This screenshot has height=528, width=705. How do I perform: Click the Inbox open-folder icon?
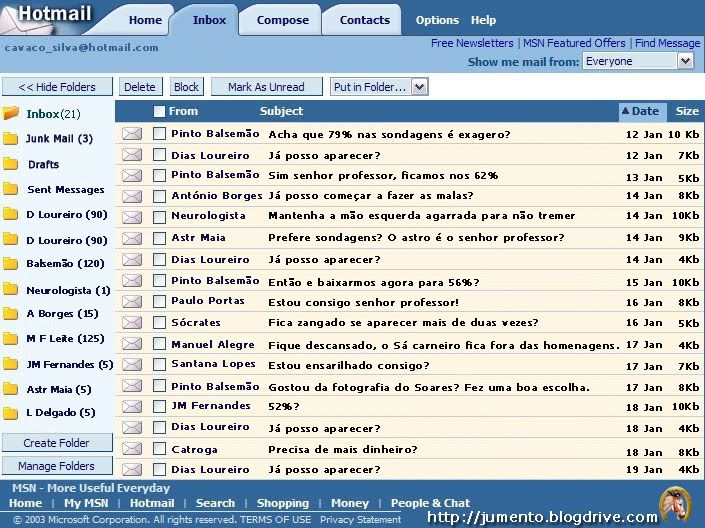pos(11,113)
